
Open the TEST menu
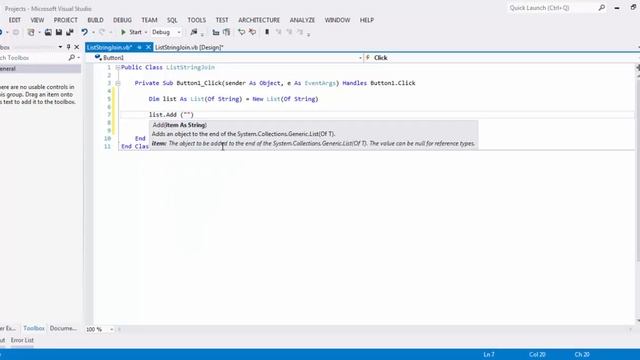222,20
